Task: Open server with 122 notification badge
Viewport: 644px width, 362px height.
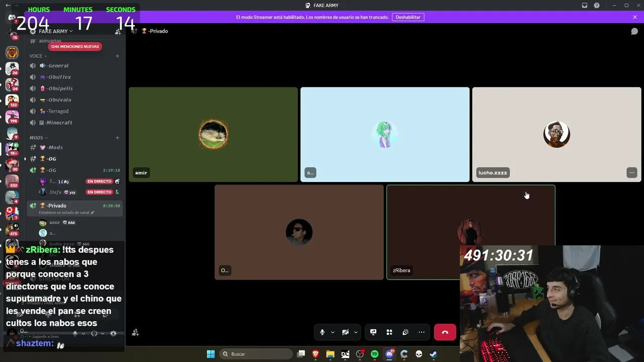Action: pos(12,101)
